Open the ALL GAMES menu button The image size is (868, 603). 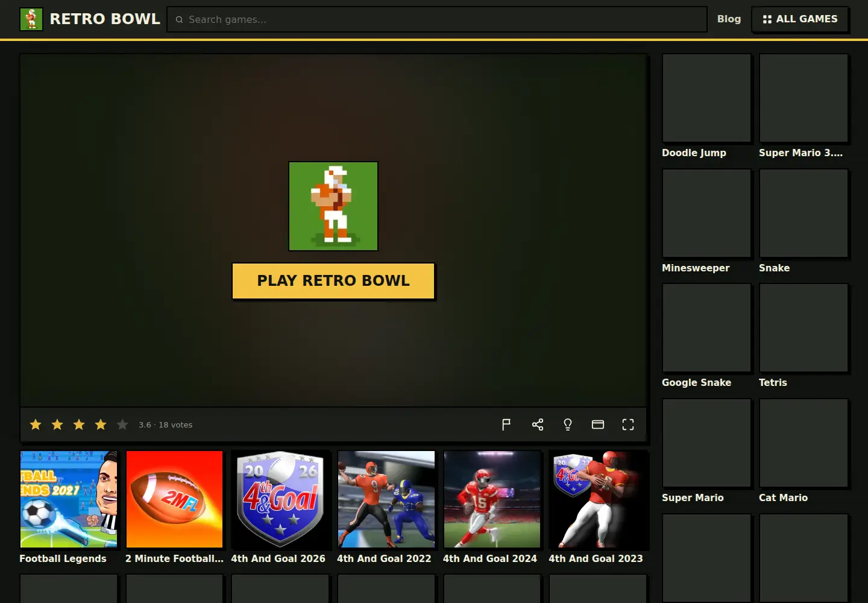point(800,19)
